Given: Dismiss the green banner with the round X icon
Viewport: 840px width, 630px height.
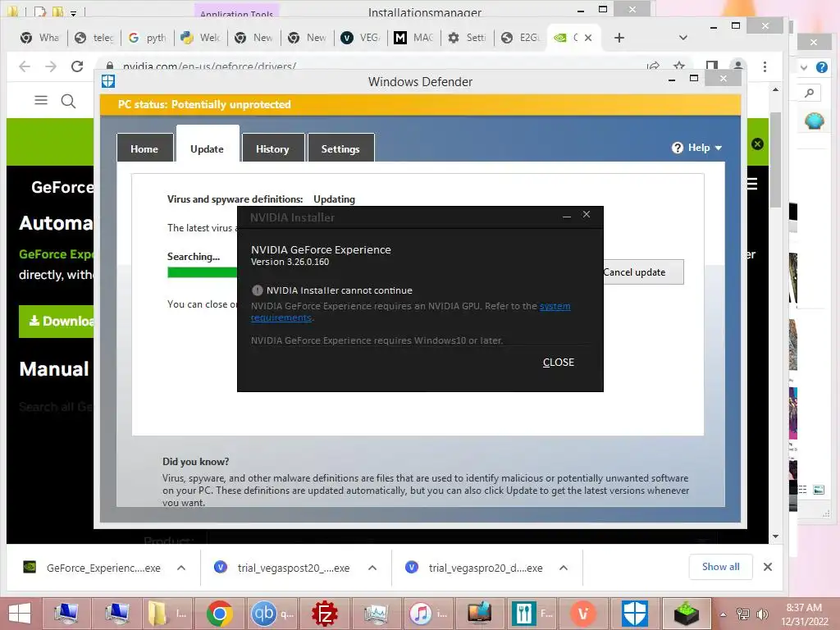Looking at the screenshot, I should coord(757,144).
